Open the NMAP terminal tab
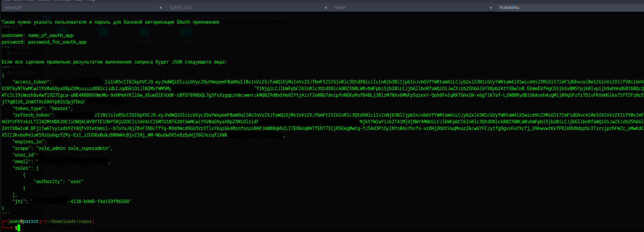This screenshot has width=644, height=232. 340,8
